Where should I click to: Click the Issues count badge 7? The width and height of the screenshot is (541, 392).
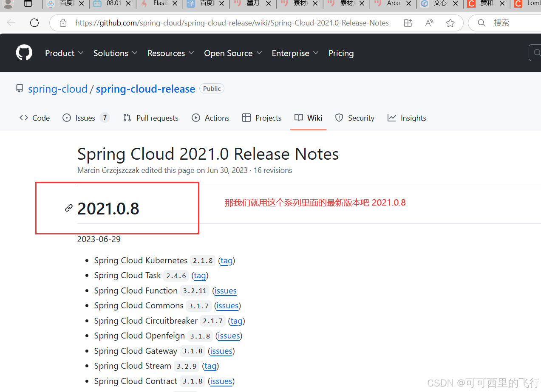click(105, 118)
